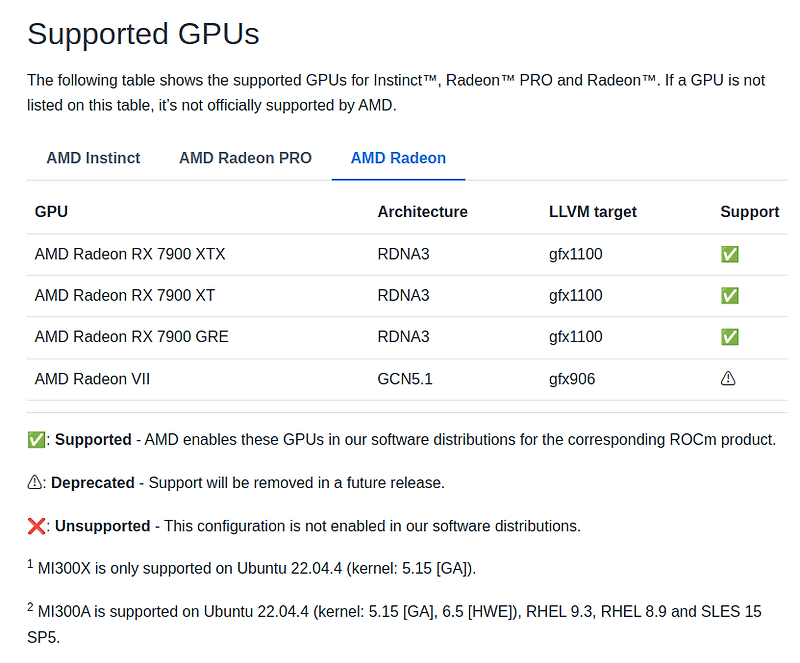This screenshot has width=800, height=663.
Task: Click the bold Deprecated legend label
Action: 93,483
